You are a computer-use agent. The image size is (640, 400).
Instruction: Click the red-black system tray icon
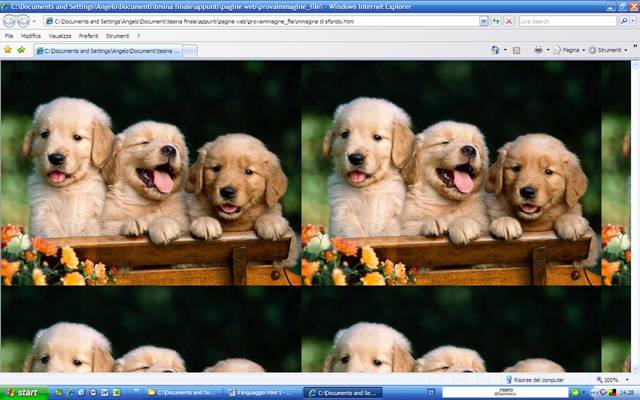[612, 393]
